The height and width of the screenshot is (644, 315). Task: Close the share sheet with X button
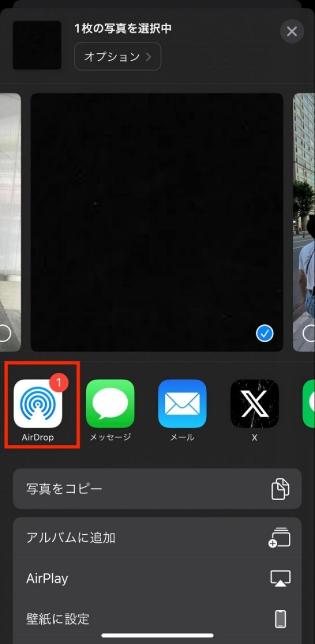point(291,32)
